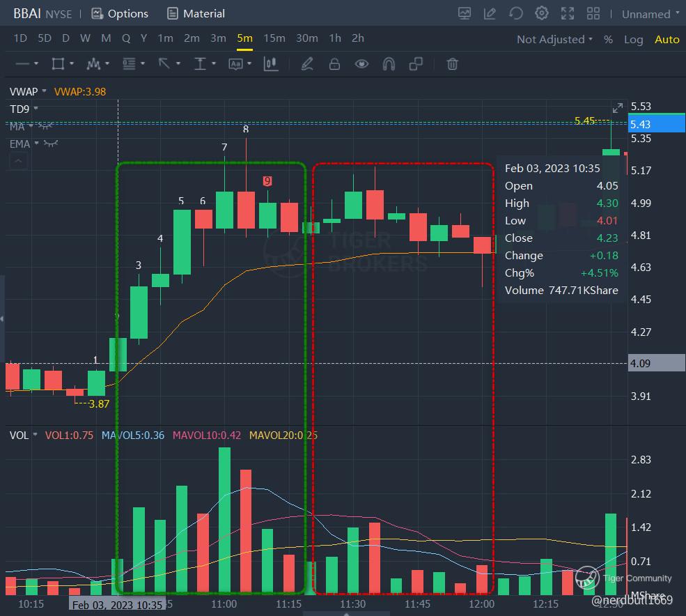The width and height of the screenshot is (686, 616).
Task: Select the Fibonacci levels tool
Action: coord(129,64)
